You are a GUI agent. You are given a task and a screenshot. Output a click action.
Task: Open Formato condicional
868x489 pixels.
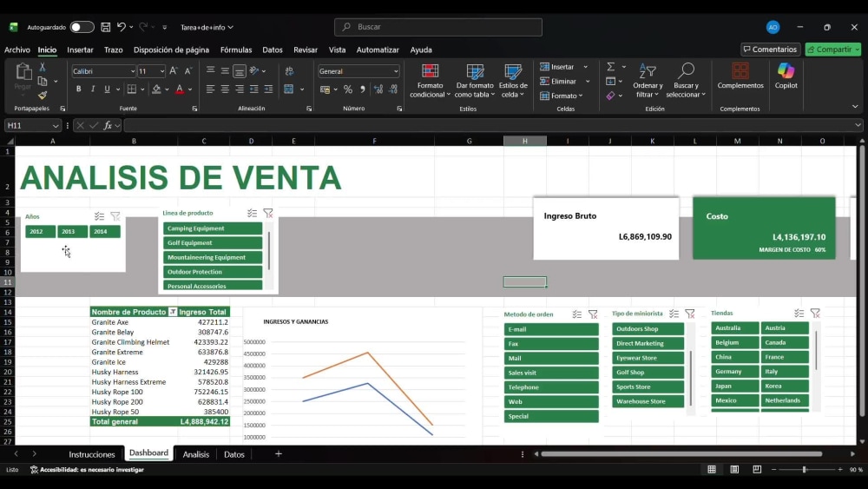[431, 81]
